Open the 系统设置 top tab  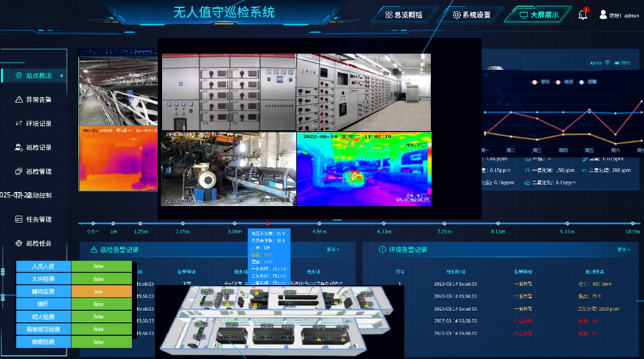coord(471,15)
